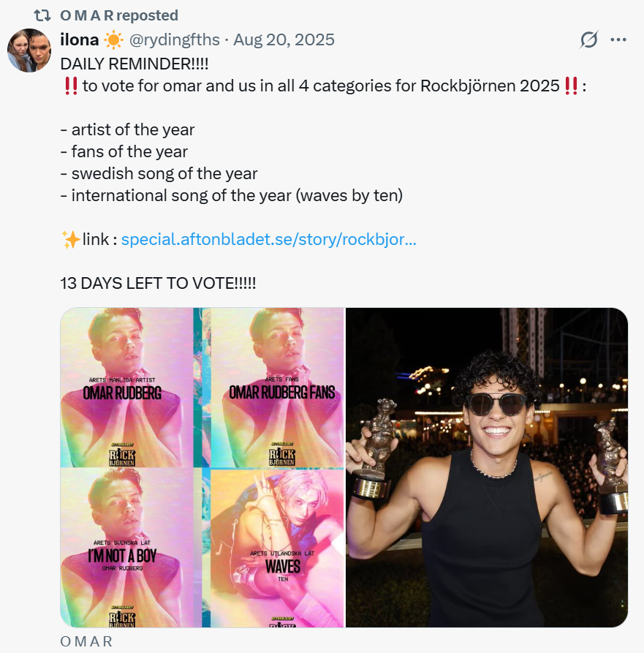644x653 pixels.
Task: Open the Aug 20, 2025 timestamp
Action: pos(284,40)
